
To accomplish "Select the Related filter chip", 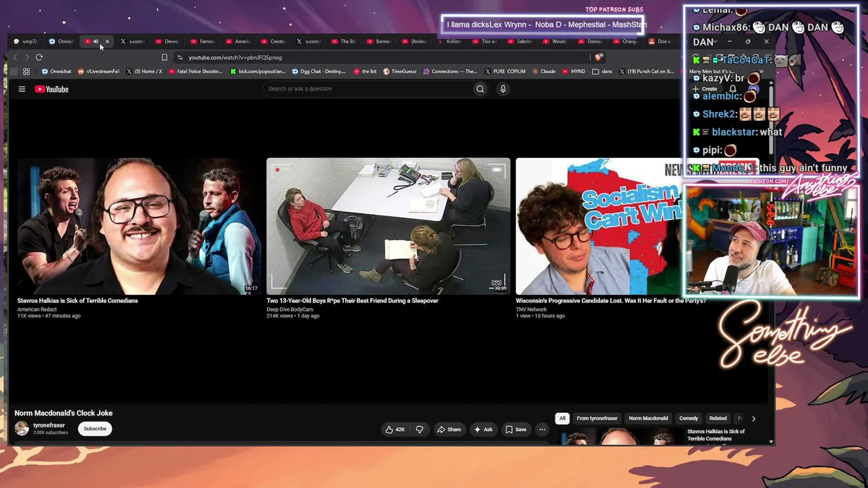I will pyautogui.click(x=717, y=419).
